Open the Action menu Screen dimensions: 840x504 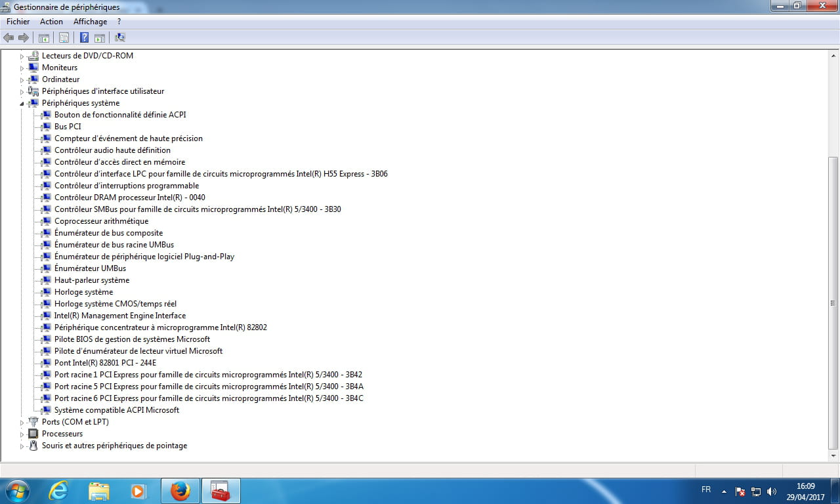click(x=51, y=22)
